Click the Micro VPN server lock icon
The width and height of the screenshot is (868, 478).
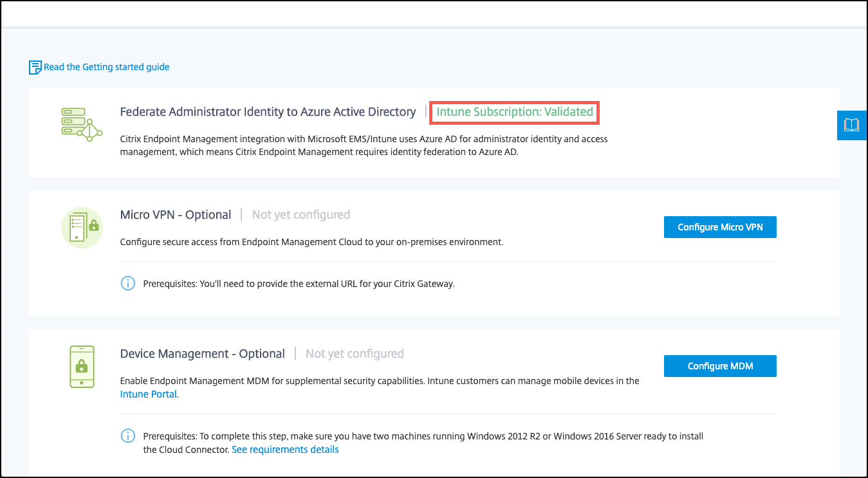[82, 228]
